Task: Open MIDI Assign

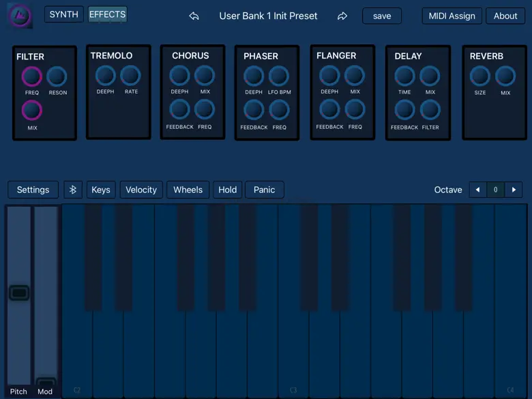Action: pos(452,16)
